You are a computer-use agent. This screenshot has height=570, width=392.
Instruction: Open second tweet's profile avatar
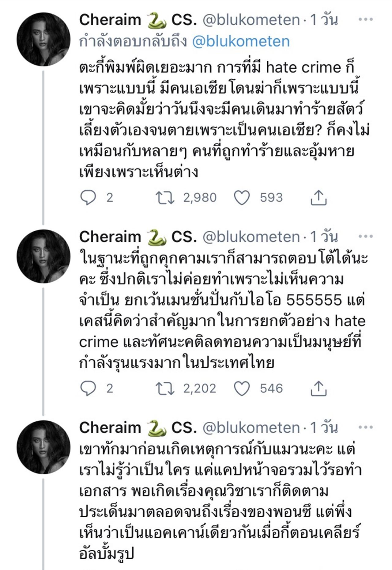pyautogui.click(x=43, y=256)
